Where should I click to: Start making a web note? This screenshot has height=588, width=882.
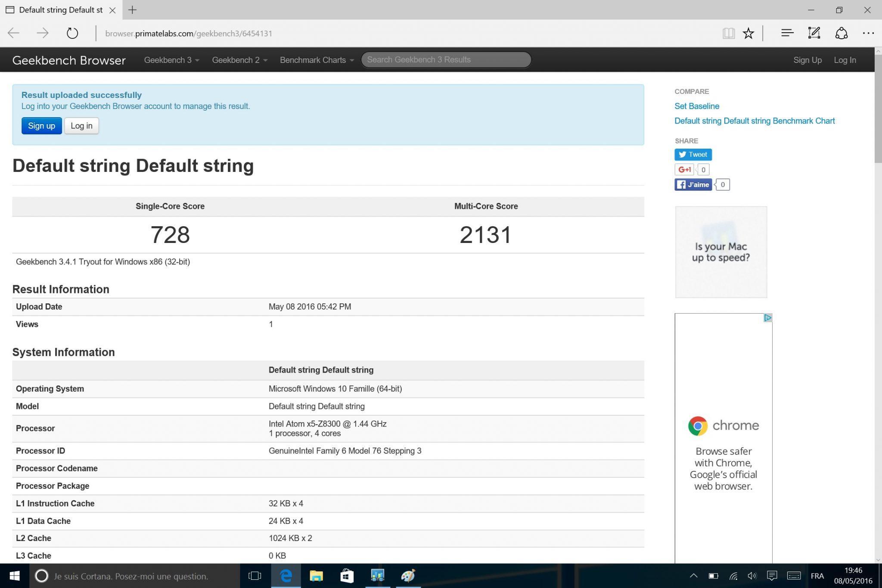tap(814, 33)
